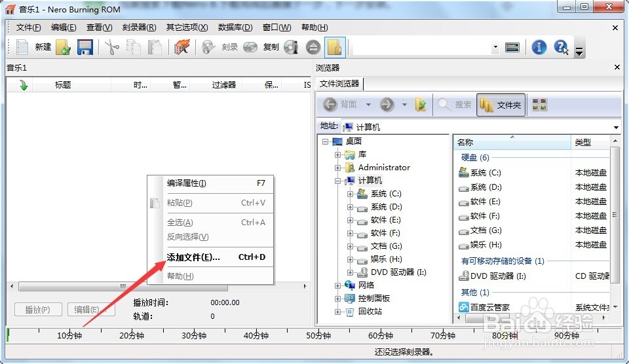Open the 数据库(D) menu
This screenshot has height=364, width=629.
pos(235,27)
